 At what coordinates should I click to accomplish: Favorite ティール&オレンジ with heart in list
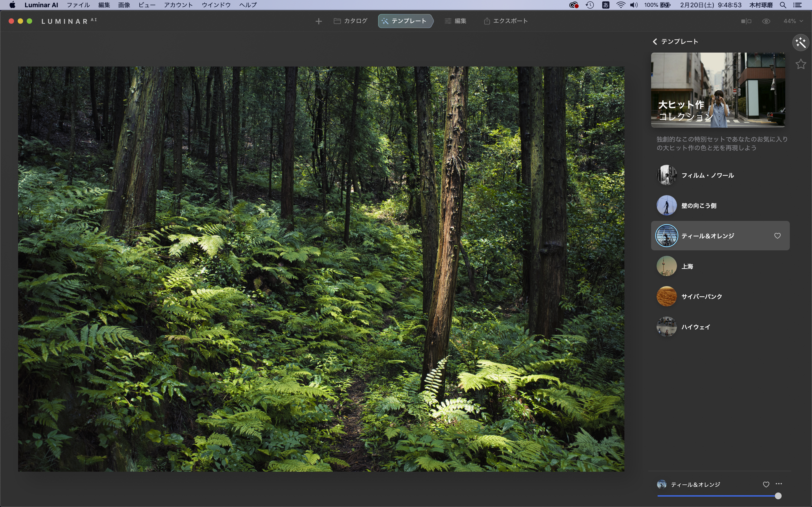pos(777,236)
